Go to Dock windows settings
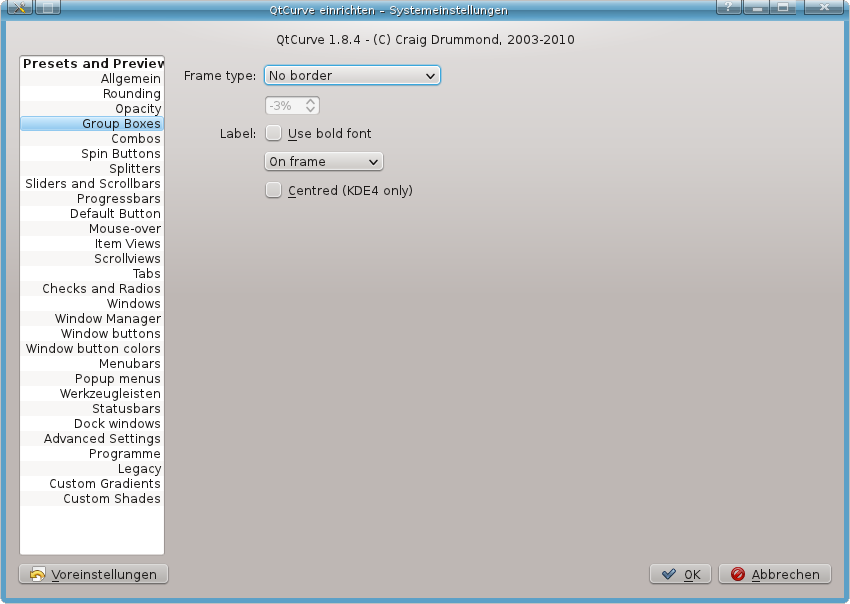This screenshot has height=604, width=850. tap(92, 423)
